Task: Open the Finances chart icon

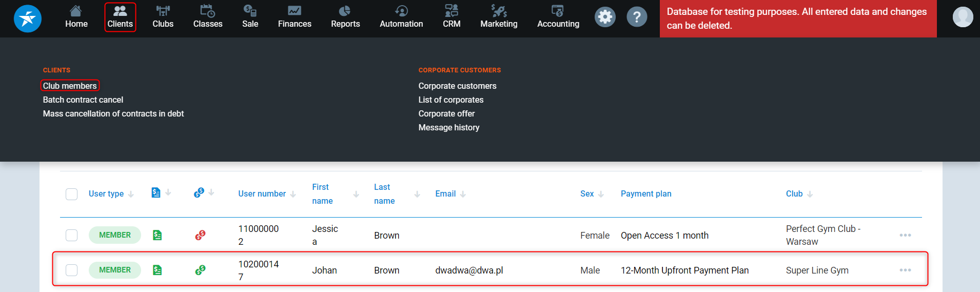Action: pos(295,11)
